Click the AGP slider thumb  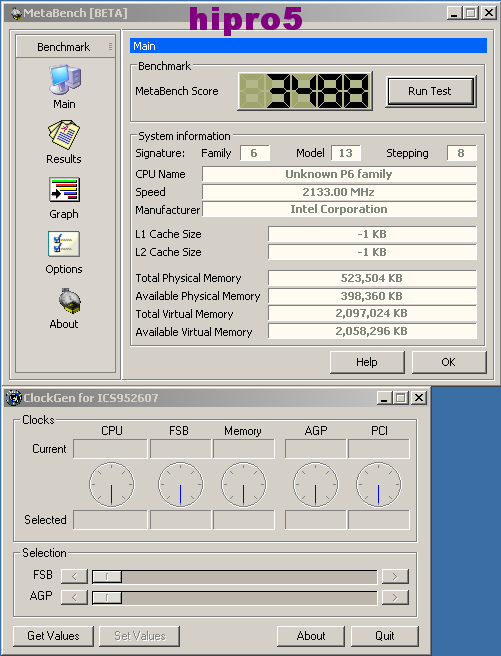(107, 597)
